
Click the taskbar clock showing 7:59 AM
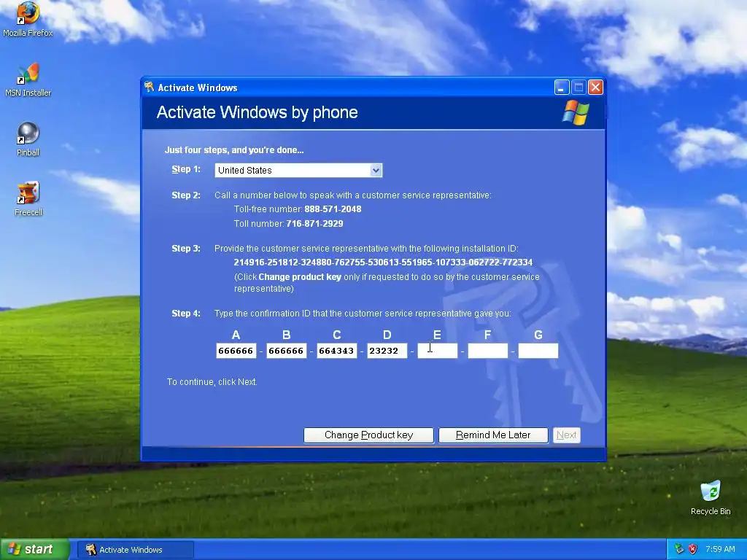[720, 549]
